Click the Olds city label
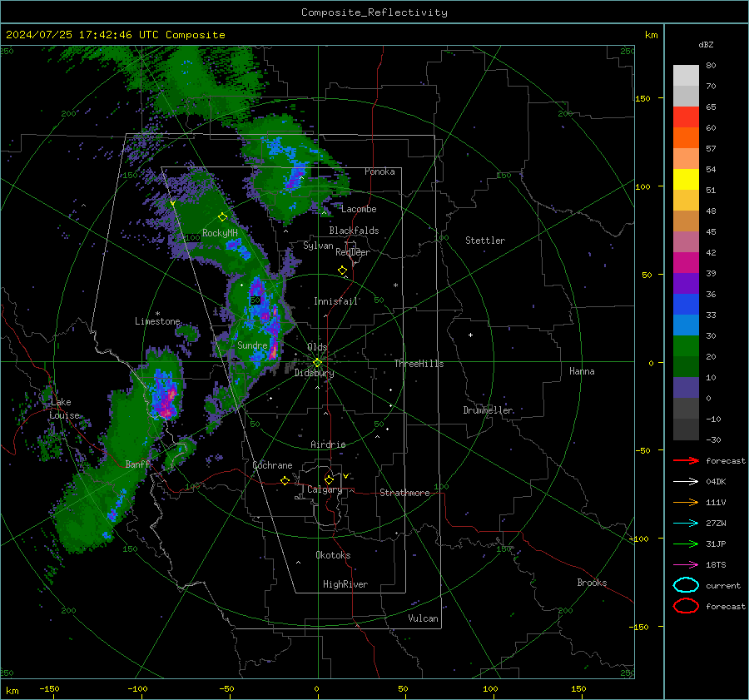749x700 pixels. [x=317, y=347]
